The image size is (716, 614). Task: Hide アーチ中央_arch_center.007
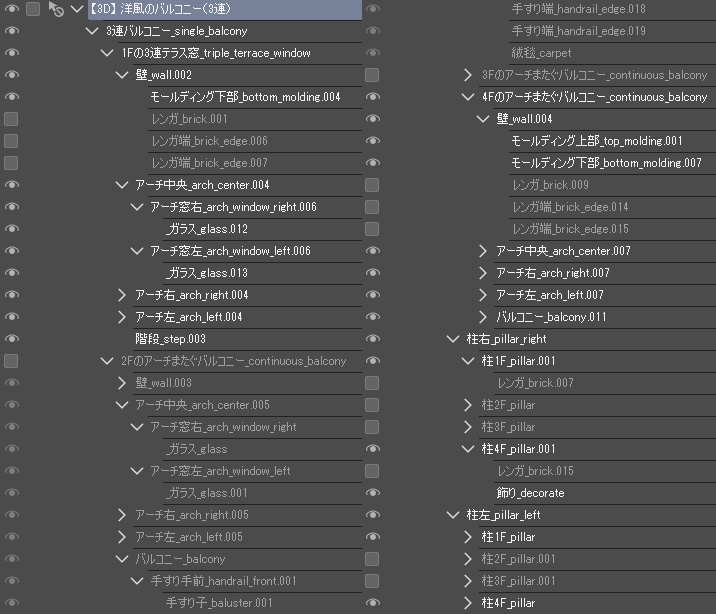click(x=373, y=251)
